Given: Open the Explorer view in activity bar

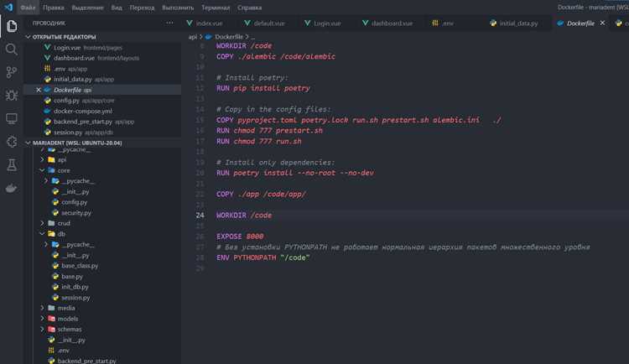Looking at the screenshot, I should pos(12,26).
